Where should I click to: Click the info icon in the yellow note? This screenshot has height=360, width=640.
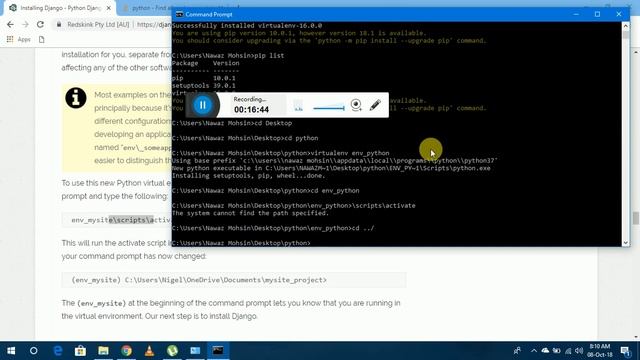(x=76, y=98)
